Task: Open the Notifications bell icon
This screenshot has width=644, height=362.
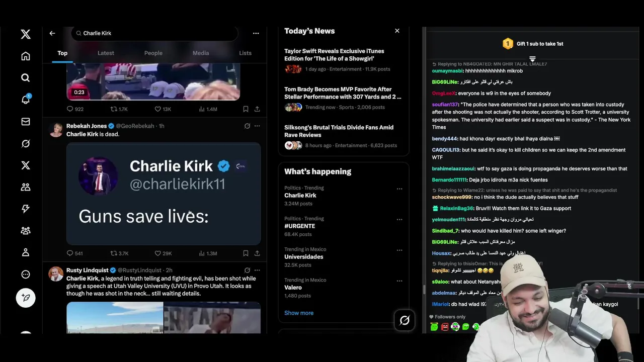Action: point(26,100)
